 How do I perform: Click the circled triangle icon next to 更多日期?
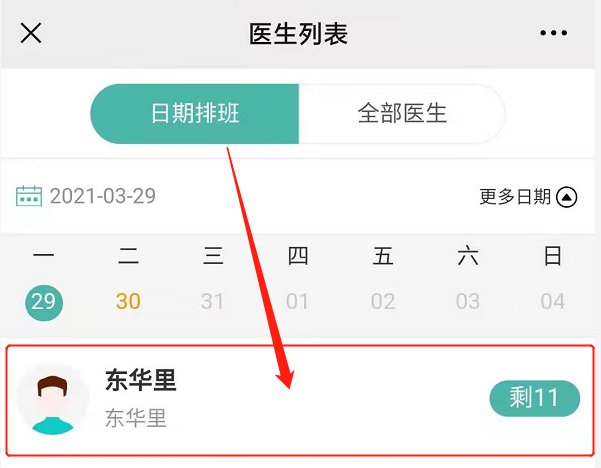tap(567, 197)
